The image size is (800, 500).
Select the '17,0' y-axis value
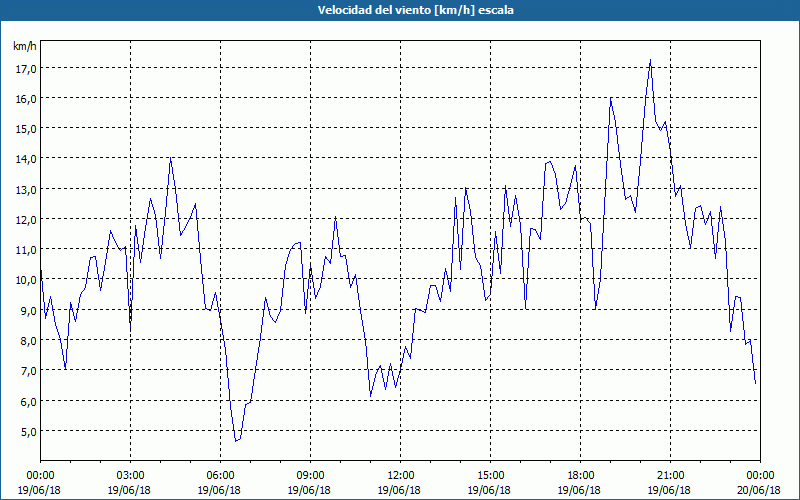coord(26,68)
